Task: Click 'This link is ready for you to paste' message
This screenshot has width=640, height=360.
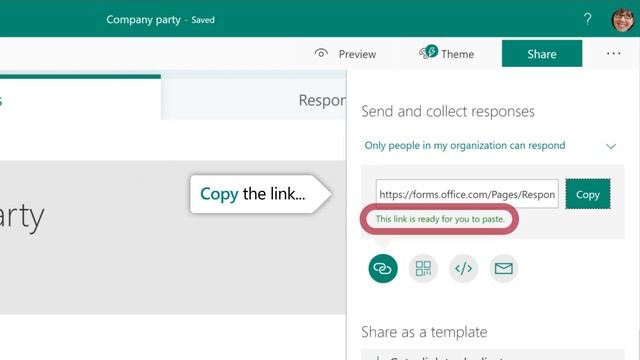Action: click(440, 219)
